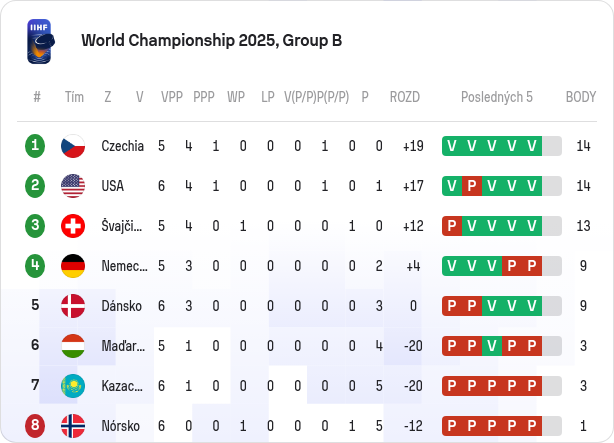Select the Denmark flag icon
The image size is (614, 443).
click(73, 306)
